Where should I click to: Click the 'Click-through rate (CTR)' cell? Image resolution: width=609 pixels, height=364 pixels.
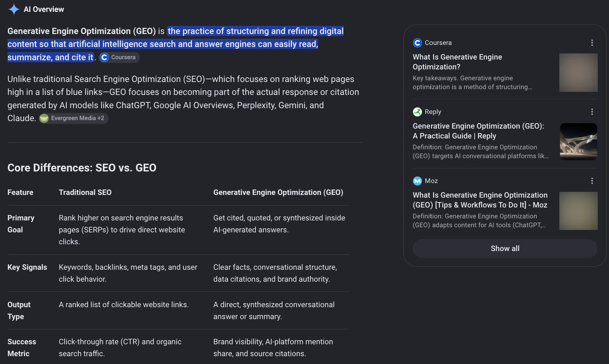pyautogui.click(x=120, y=348)
